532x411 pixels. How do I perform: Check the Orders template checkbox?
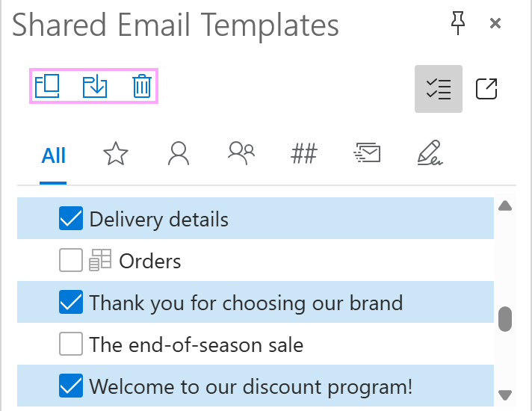point(70,261)
